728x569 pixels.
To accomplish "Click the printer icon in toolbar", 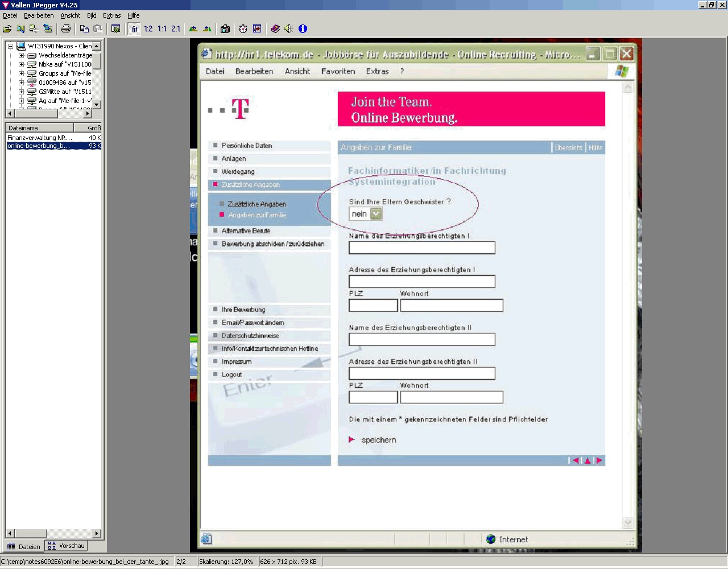I will tap(66, 28).
